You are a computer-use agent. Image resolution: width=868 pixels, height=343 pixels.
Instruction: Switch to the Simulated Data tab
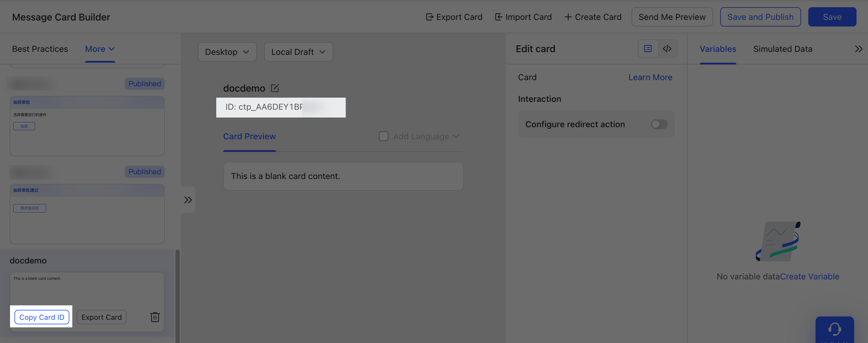point(782,49)
